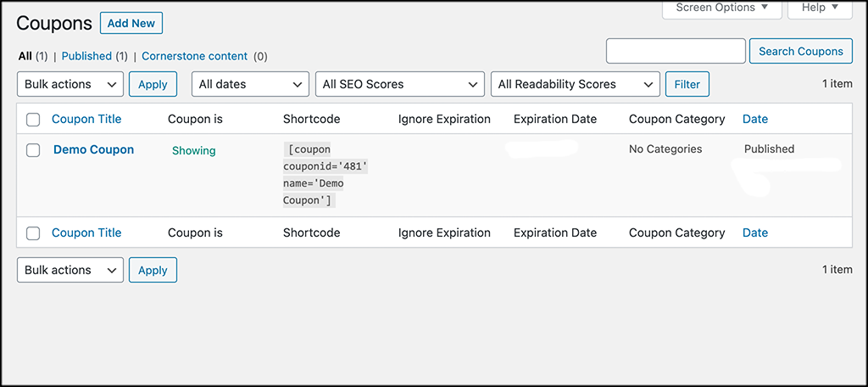Open the top Bulk actions dropdown
868x387 pixels.
tap(70, 84)
